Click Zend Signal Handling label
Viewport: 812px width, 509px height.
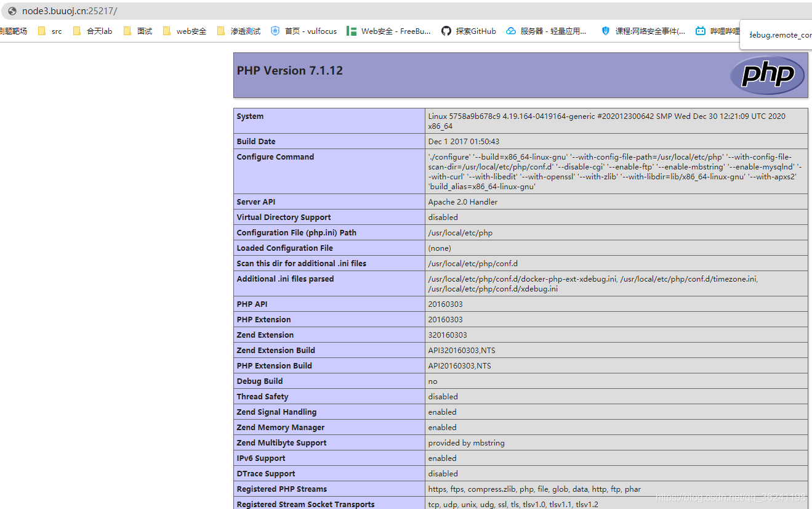pos(277,412)
